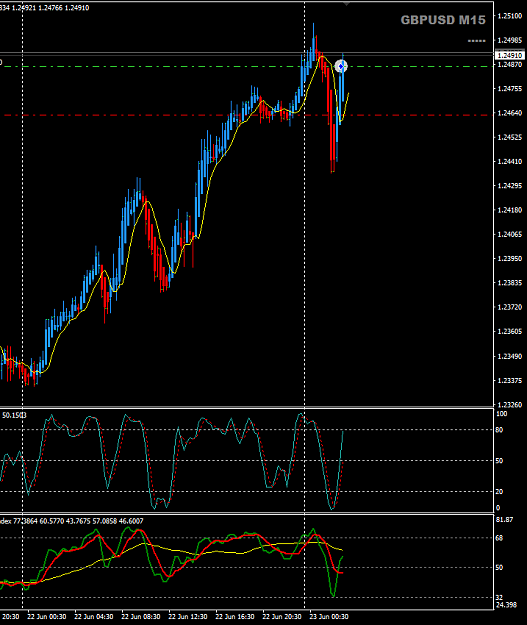The height and width of the screenshot is (625, 527).
Task: Click the 20 level on the stochastic scale
Action: (x=499, y=492)
